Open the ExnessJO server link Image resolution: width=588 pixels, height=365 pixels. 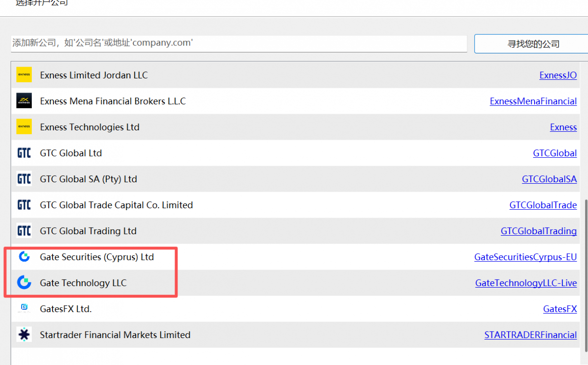tap(558, 75)
